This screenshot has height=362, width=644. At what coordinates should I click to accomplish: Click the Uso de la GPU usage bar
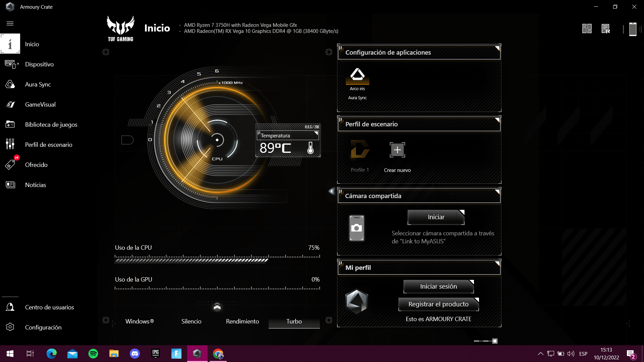click(x=217, y=288)
